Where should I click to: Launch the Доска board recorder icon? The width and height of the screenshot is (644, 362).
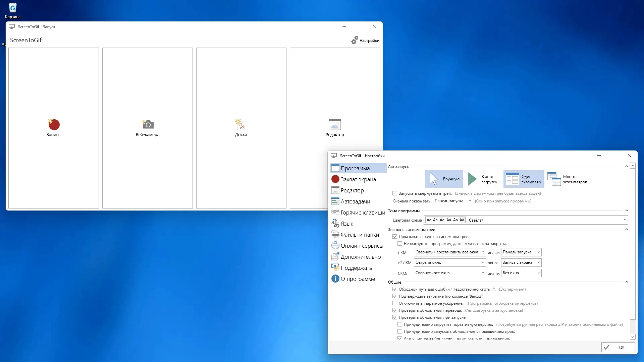[x=241, y=125]
